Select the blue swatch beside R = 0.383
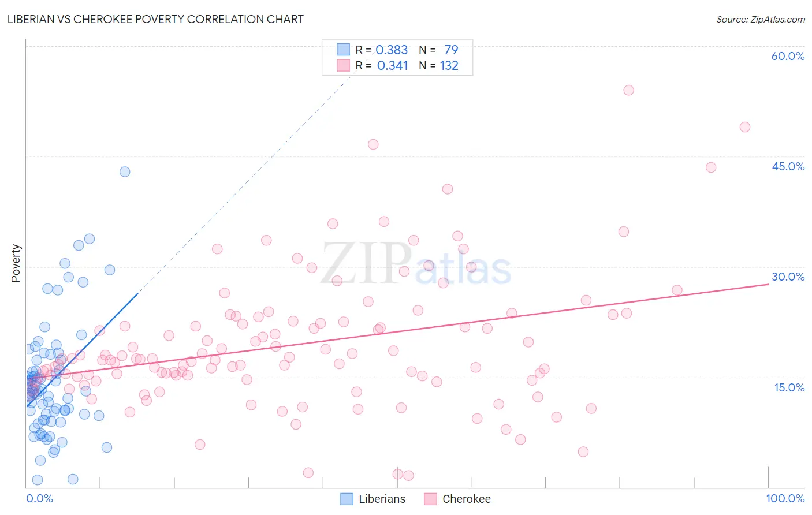Viewport: 812px width, 515px height. tap(343, 50)
